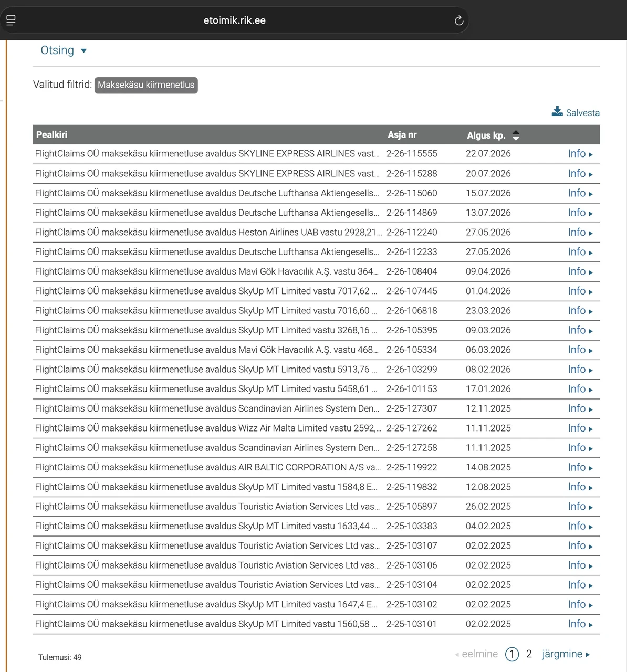Open Info for case 2-25-103107
This screenshot has width=627, height=672.
tap(580, 546)
